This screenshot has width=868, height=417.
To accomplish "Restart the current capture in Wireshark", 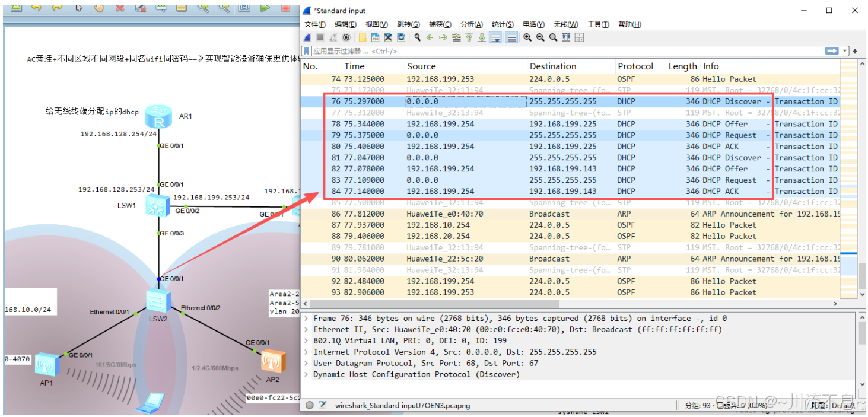I will pos(333,37).
